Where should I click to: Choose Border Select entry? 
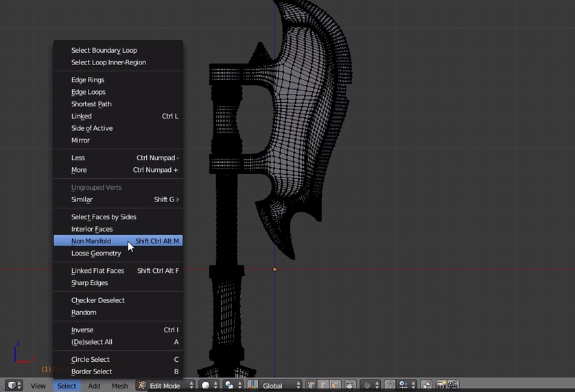(118, 371)
